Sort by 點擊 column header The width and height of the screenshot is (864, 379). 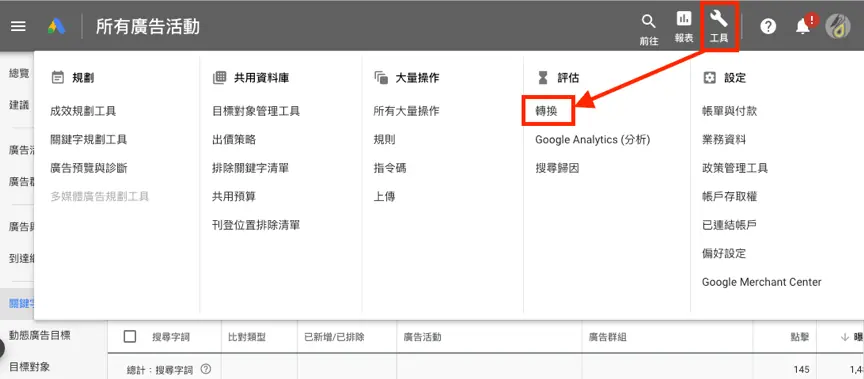point(800,337)
